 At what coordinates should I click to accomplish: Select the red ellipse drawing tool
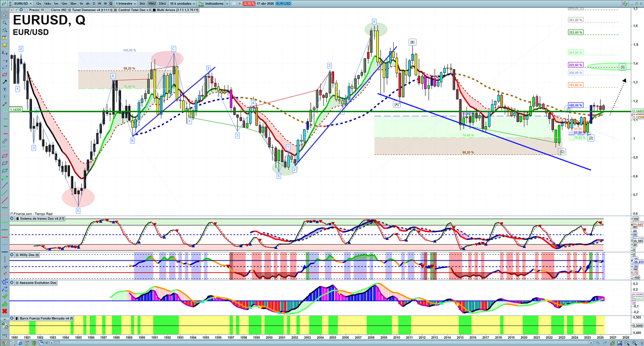(5, 156)
